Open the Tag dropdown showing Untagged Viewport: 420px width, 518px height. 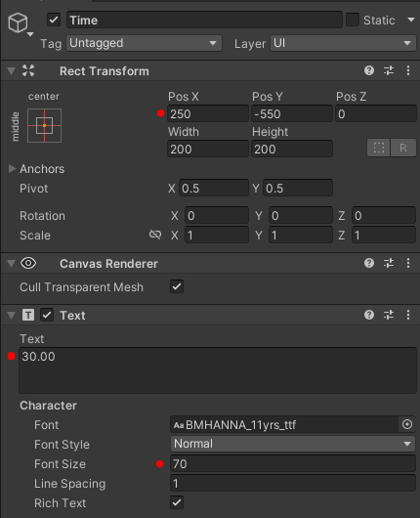click(144, 43)
